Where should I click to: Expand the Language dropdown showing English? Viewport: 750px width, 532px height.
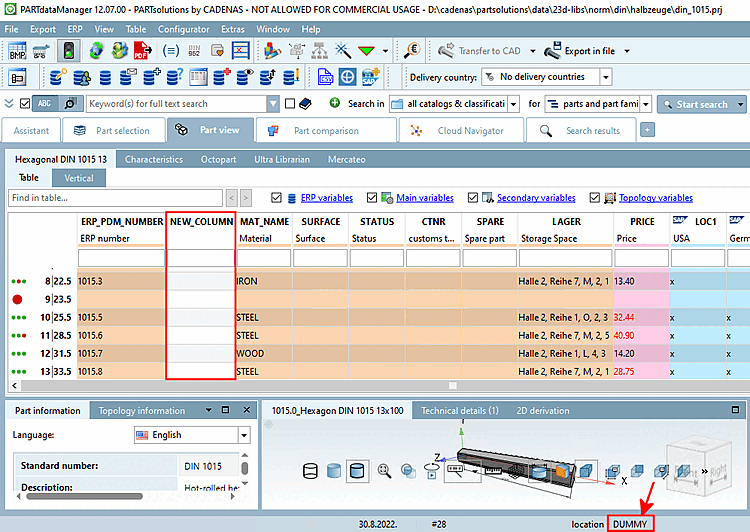coord(243,435)
